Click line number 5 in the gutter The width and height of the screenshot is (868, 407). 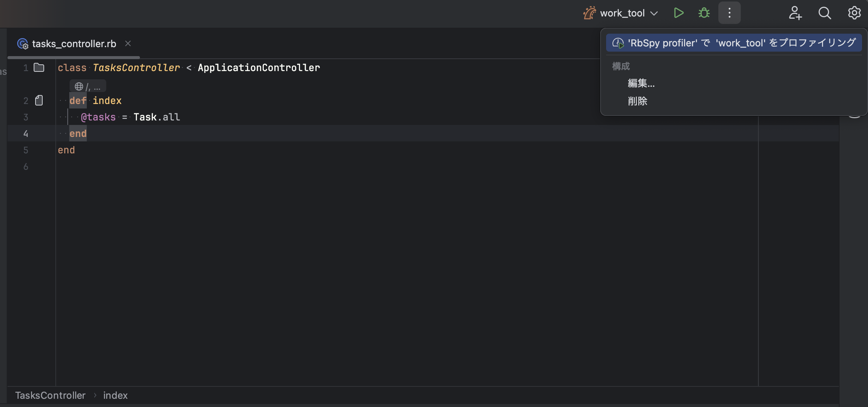tap(26, 150)
